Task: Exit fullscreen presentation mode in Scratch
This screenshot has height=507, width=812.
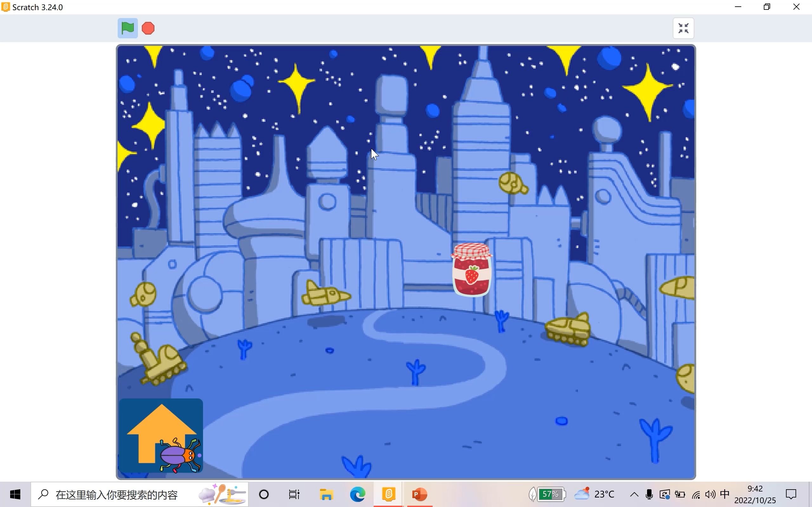Action: click(x=683, y=28)
